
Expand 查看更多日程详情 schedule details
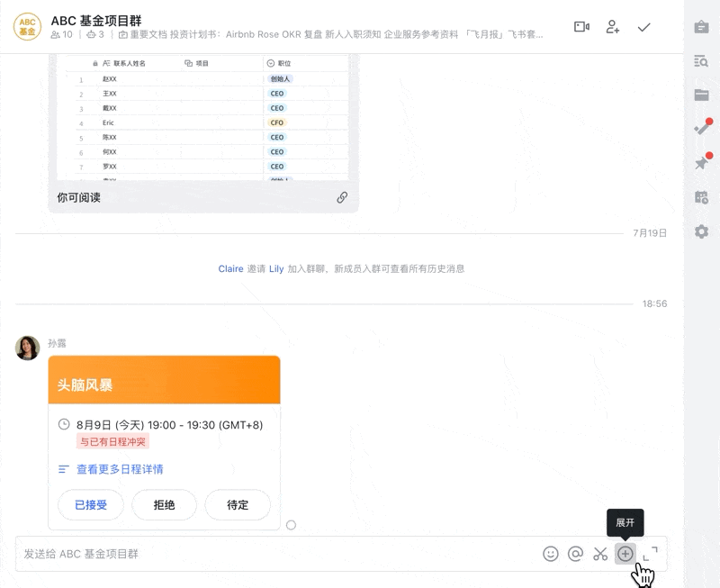point(119,469)
